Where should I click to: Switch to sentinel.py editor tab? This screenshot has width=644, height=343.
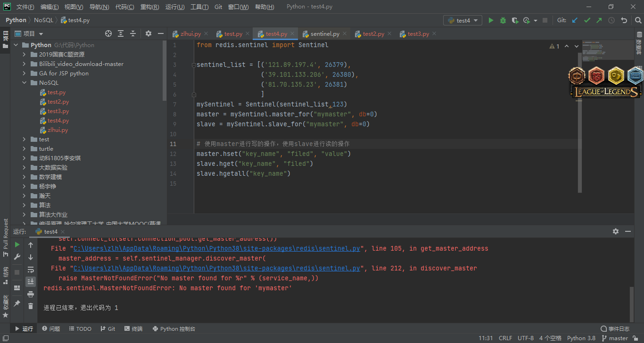[x=325, y=34]
